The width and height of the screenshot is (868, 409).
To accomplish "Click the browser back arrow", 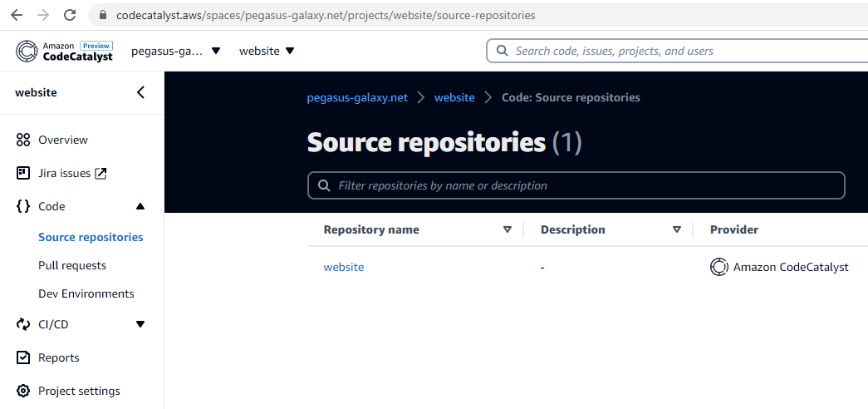I will [17, 15].
